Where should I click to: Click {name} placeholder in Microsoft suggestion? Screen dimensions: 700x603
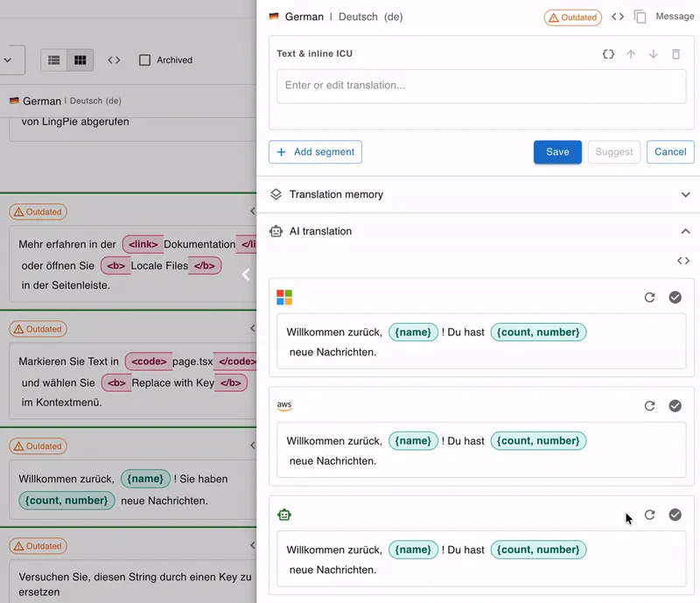click(413, 333)
